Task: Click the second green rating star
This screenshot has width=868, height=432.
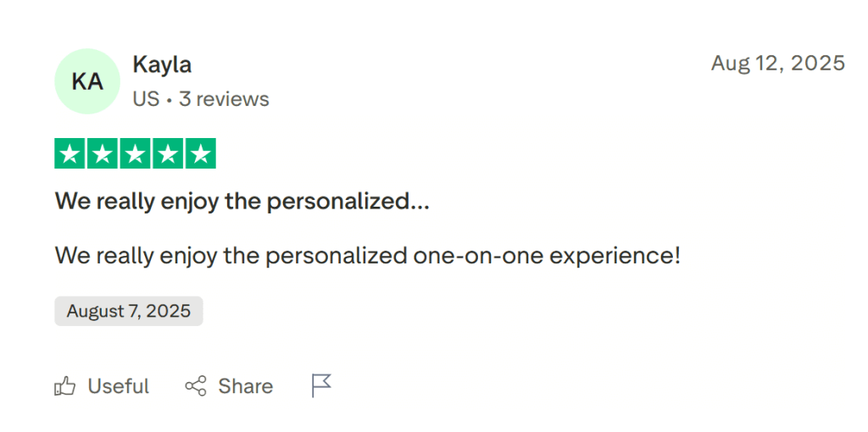Action: point(103,154)
